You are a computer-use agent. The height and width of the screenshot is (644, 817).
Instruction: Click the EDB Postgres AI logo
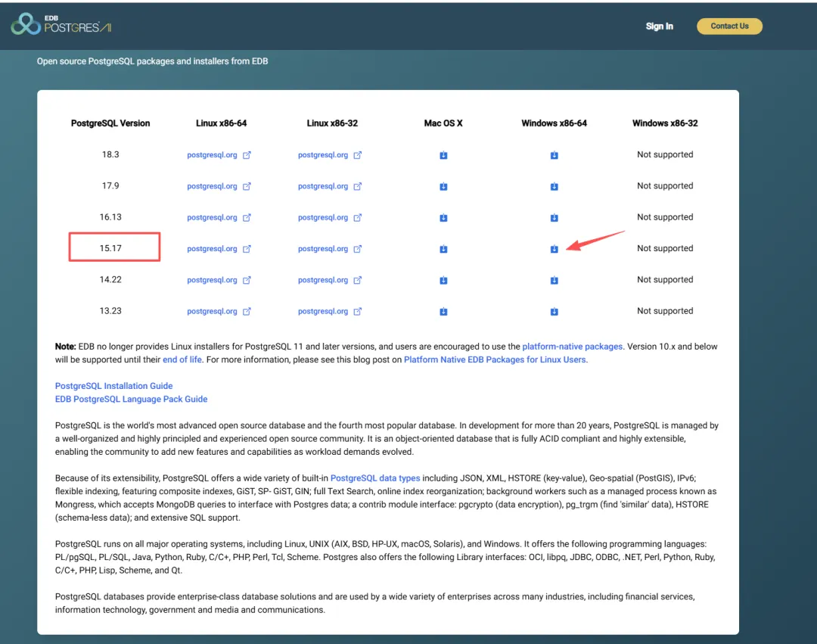click(61, 24)
